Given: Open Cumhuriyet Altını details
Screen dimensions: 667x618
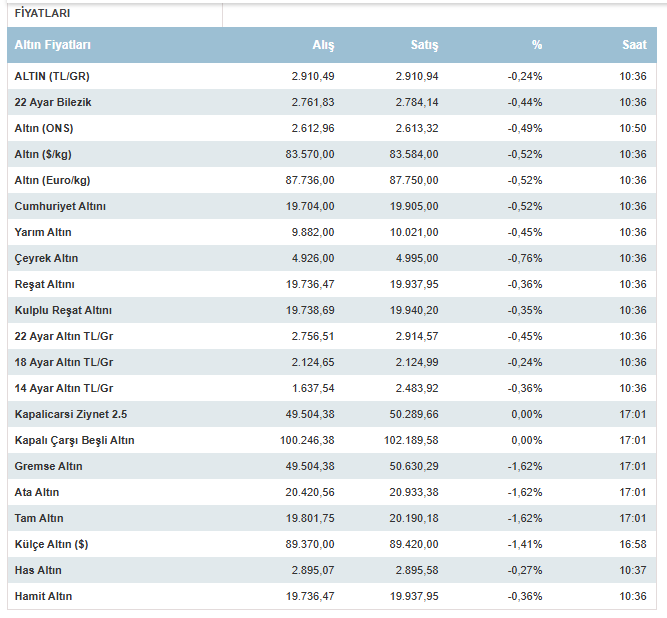Looking at the screenshot, I should [x=60, y=206].
